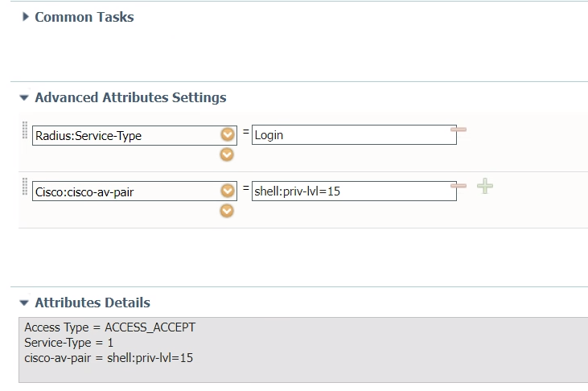Click the Login value field
588x391 pixels.
coord(353,135)
